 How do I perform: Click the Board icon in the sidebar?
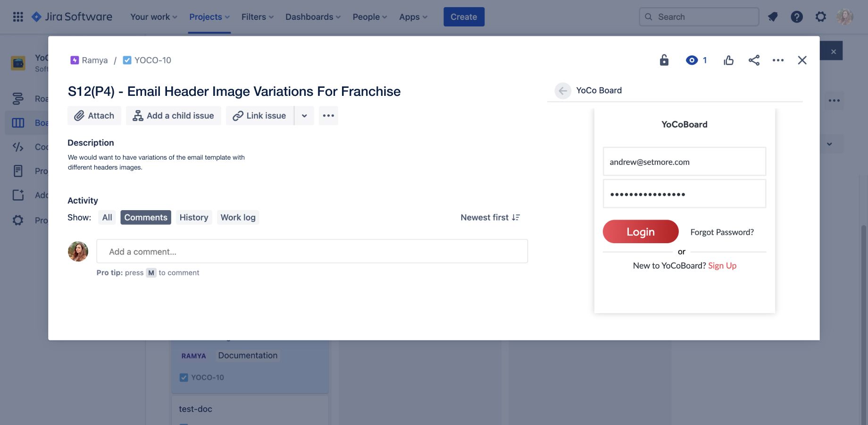[18, 123]
